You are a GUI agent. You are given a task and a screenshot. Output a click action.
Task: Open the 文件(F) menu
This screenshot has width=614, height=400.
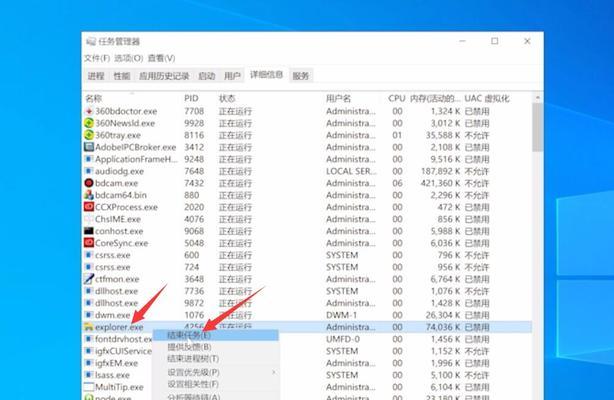[x=97, y=58]
